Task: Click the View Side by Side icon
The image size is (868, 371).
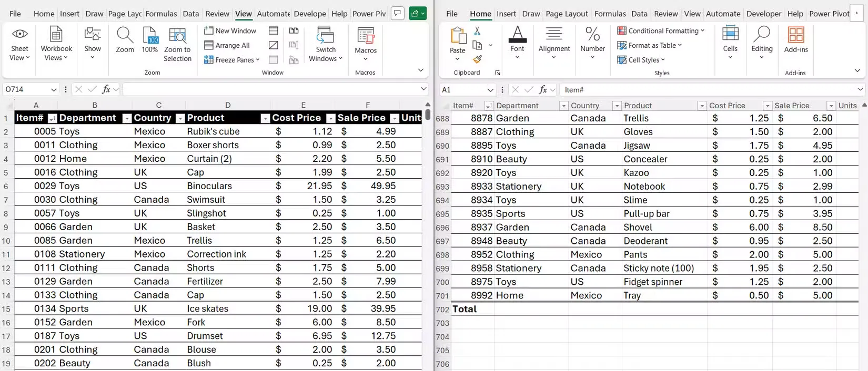Action: click(294, 31)
